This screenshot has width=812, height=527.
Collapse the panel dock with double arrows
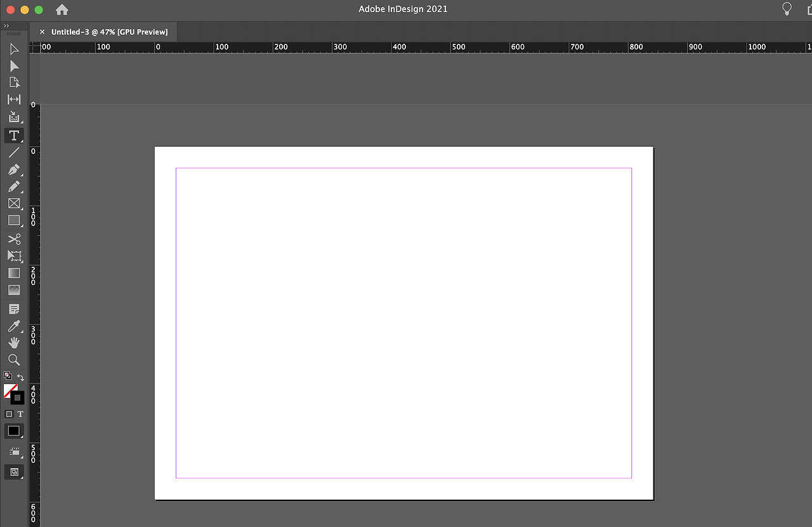(x=7, y=27)
